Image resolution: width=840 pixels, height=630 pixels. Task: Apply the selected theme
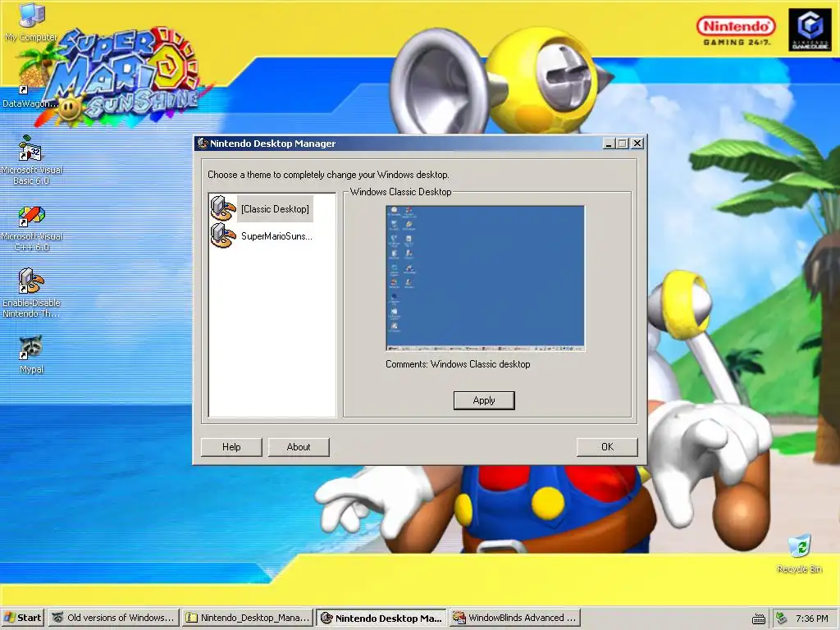(x=484, y=400)
